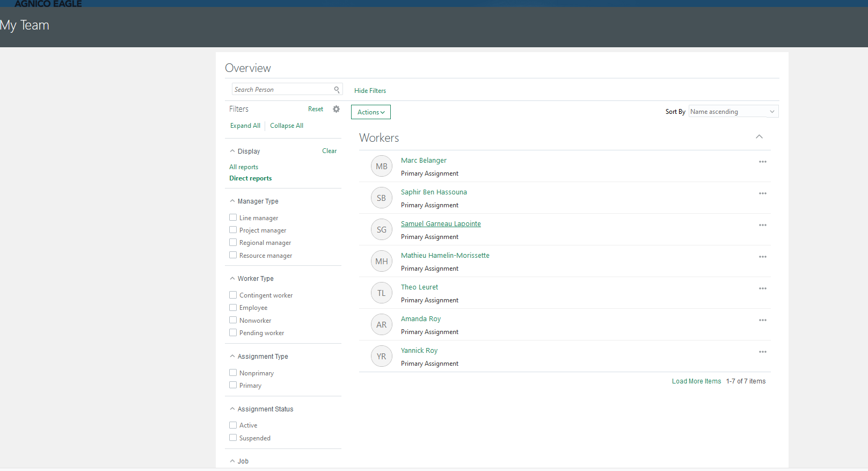Collapse the Workers section
This screenshot has width=868, height=471.
(x=759, y=137)
